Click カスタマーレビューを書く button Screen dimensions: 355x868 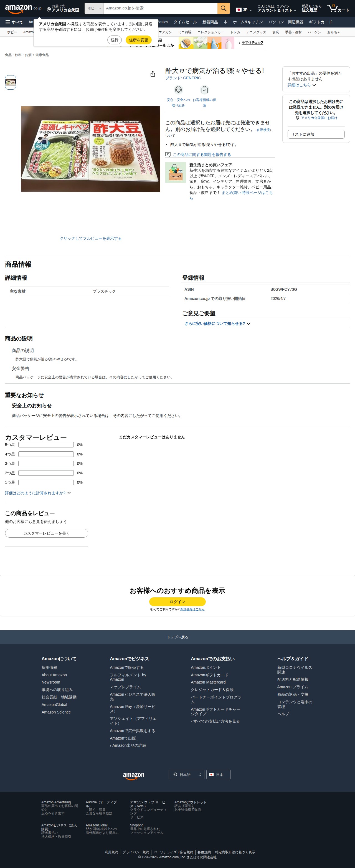click(47, 533)
